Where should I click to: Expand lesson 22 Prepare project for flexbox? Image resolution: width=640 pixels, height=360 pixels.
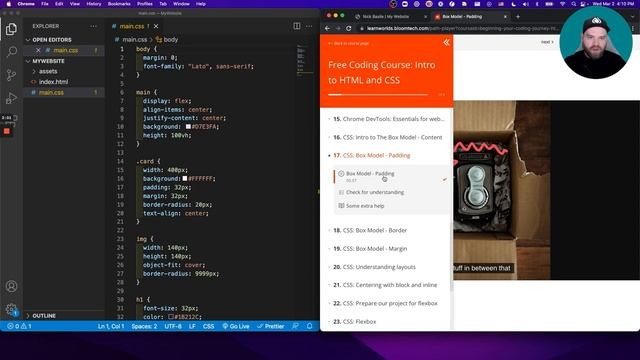[x=385, y=303]
